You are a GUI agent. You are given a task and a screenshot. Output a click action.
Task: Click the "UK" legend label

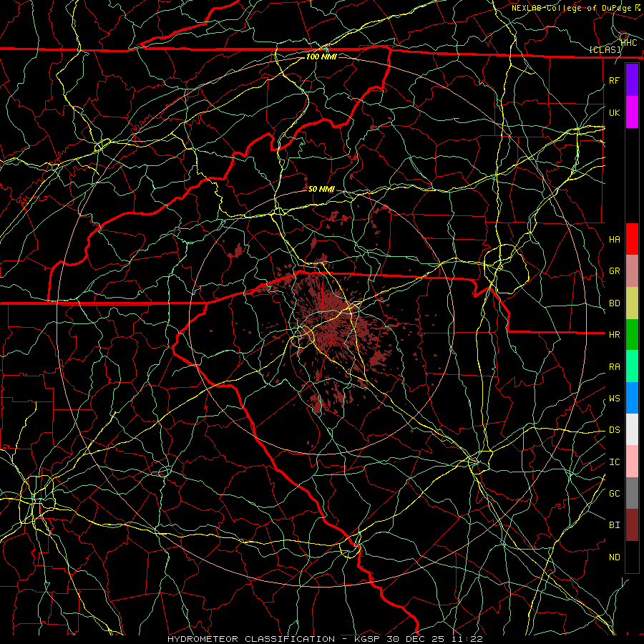tap(614, 112)
